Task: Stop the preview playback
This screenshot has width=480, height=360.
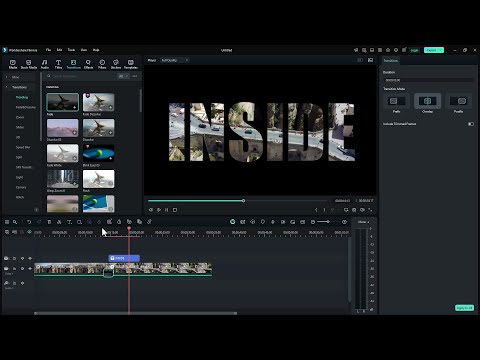Action: coord(175,210)
